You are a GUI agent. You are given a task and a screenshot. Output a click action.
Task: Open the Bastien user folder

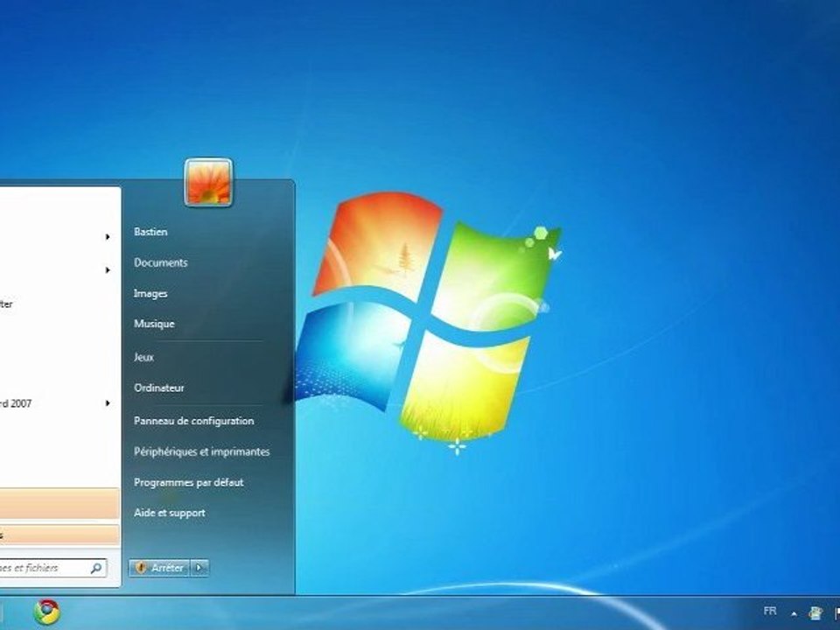point(150,232)
